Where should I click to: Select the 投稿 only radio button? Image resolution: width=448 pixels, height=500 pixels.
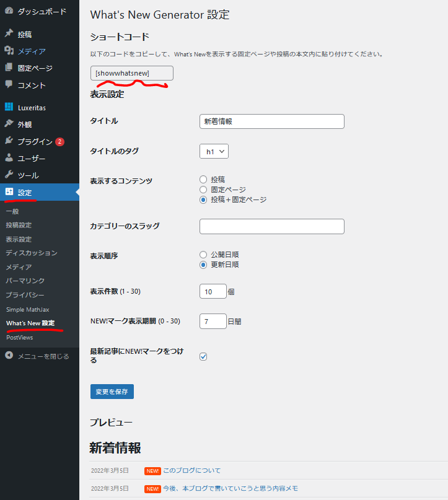coord(203,179)
